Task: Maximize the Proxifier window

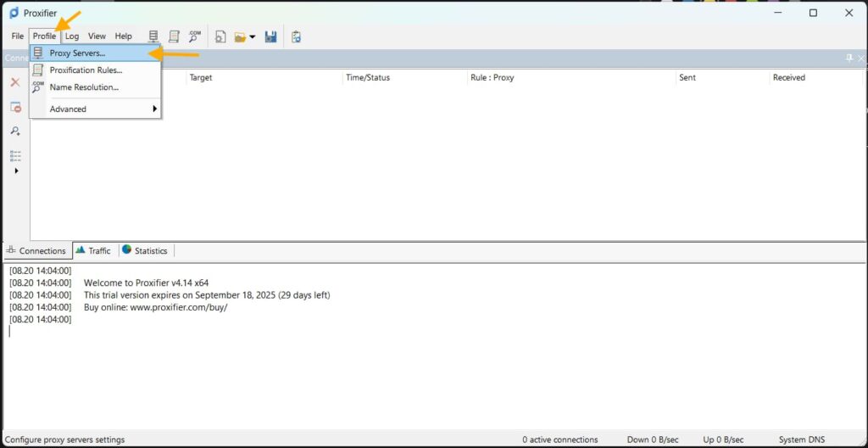Action: (x=813, y=14)
